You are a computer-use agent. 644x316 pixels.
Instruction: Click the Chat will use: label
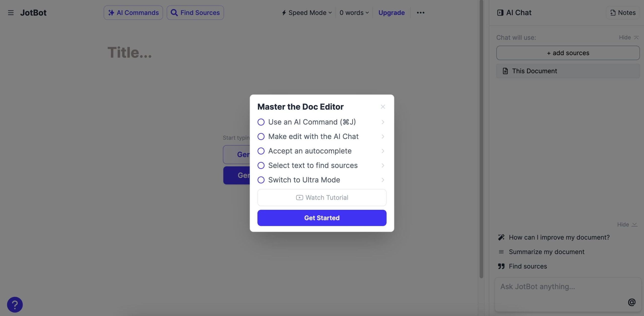[x=516, y=38]
